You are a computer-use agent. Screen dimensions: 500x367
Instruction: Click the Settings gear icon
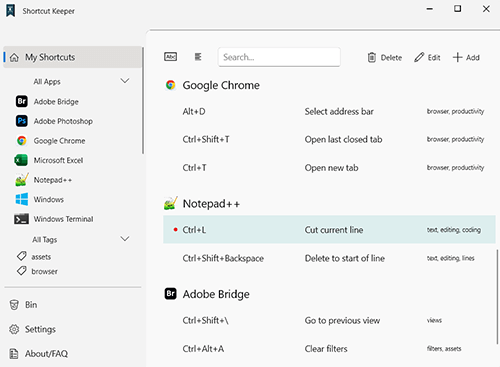(14, 329)
